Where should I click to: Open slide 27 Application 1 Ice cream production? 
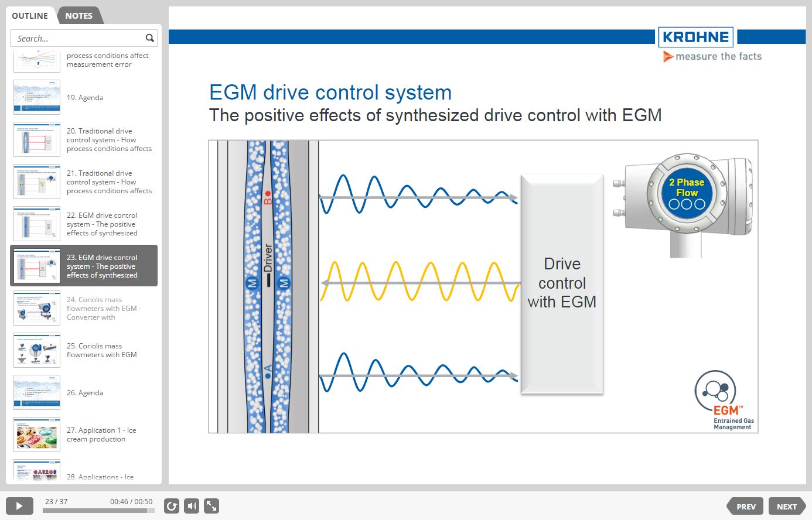[x=84, y=435]
